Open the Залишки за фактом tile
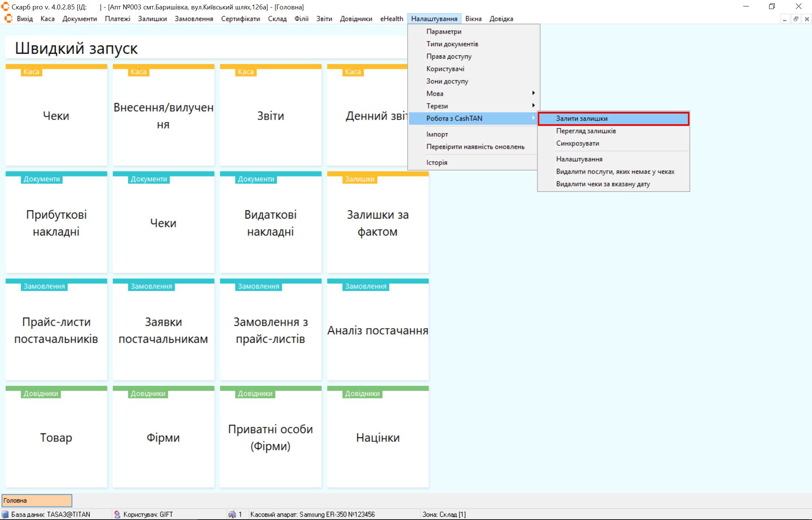812x520 pixels. tap(378, 223)
